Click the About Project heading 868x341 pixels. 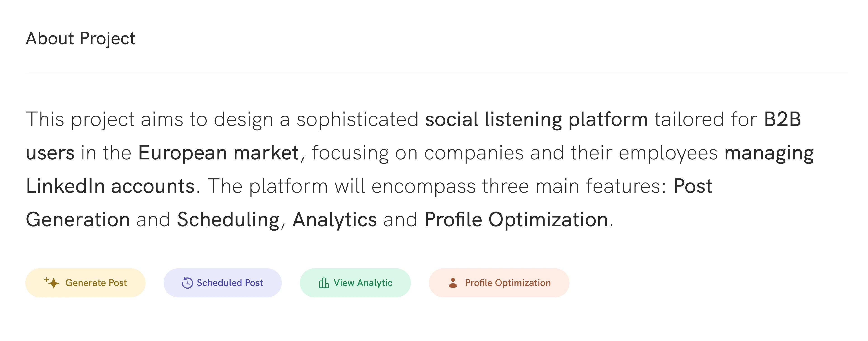(80, 38)
